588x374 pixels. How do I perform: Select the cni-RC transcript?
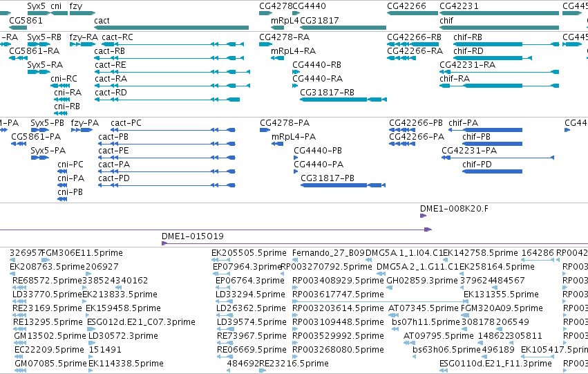[64, 79]
